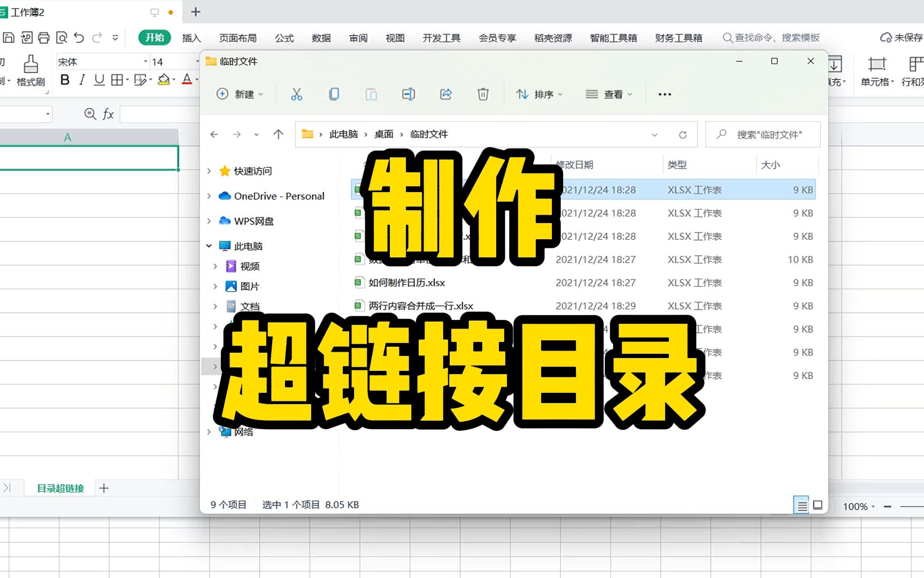Open the 视图 ribbon tab

click(395, 38)
